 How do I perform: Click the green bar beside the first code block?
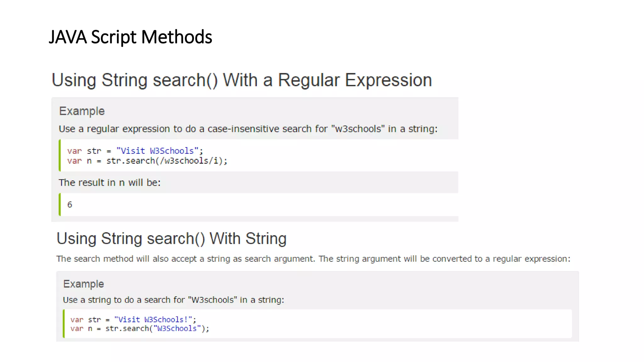(x=60, y=156)
